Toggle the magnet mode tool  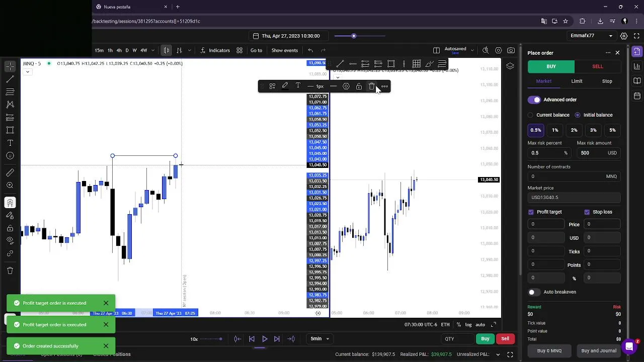(x=10, y=203)
